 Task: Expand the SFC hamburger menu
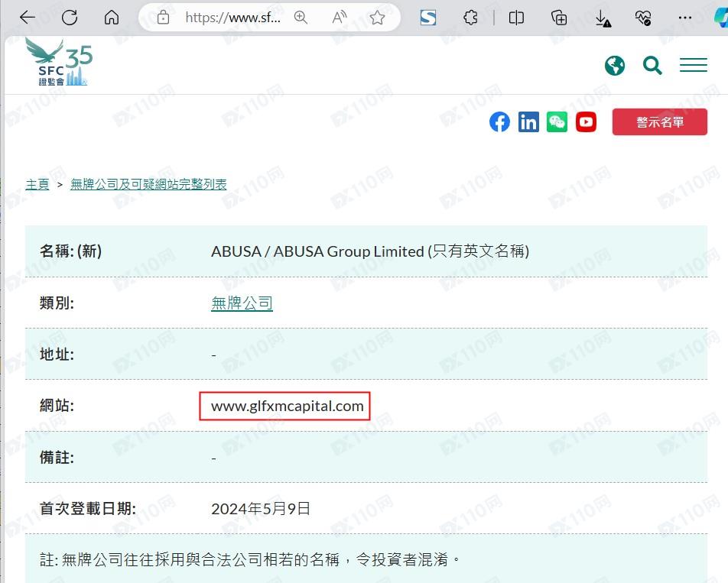click(x=693, y=65)
